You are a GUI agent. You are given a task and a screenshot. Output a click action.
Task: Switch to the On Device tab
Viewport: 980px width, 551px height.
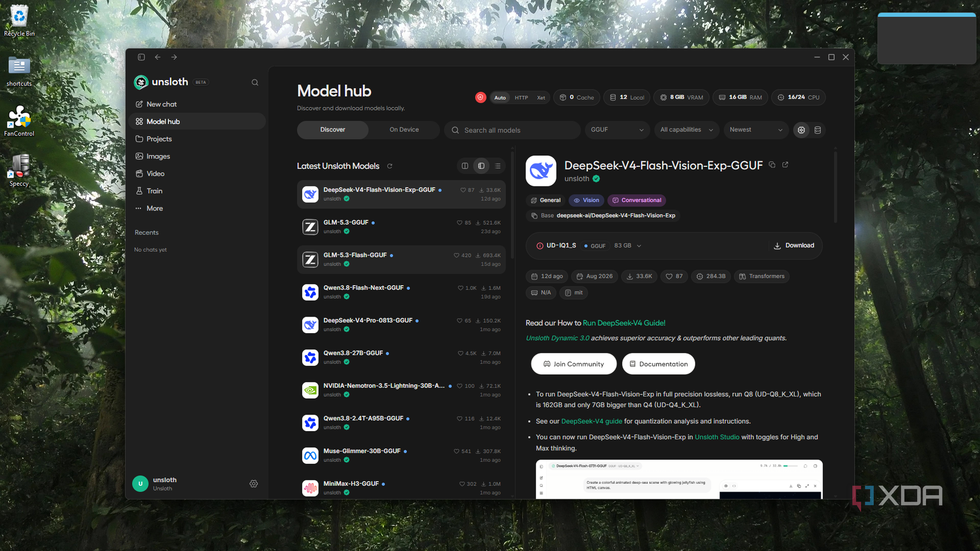(404, 130)
